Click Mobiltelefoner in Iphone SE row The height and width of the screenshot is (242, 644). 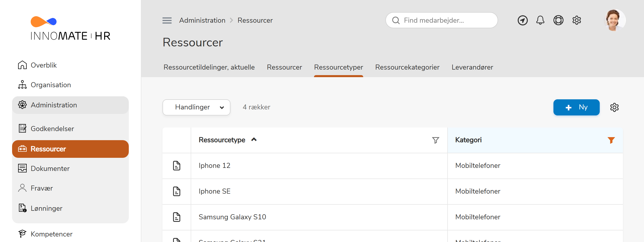[x=478, y=191]
